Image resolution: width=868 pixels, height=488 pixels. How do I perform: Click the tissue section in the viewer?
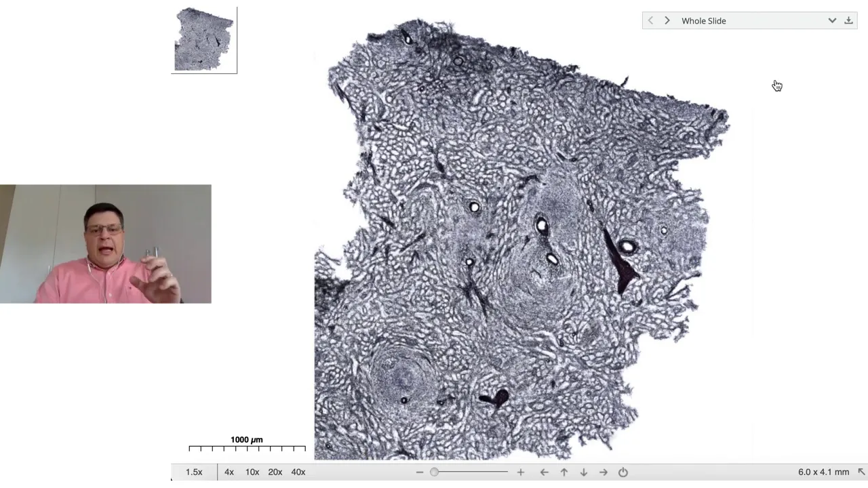point(522,241)
